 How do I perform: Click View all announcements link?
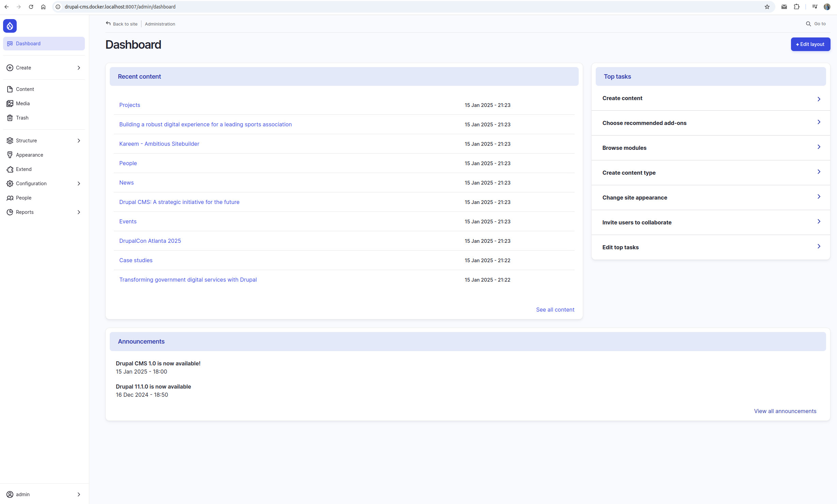pyautogui.click(x=786, y=410)
